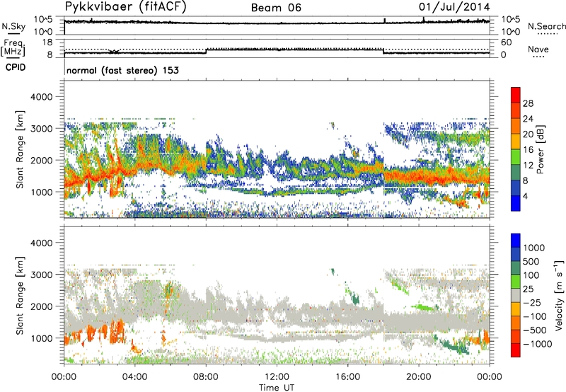566x392 pixels.
Task: Click the 'Power [dB]' colorbar label
Action: pyautogui.click(x=540, y=149)
